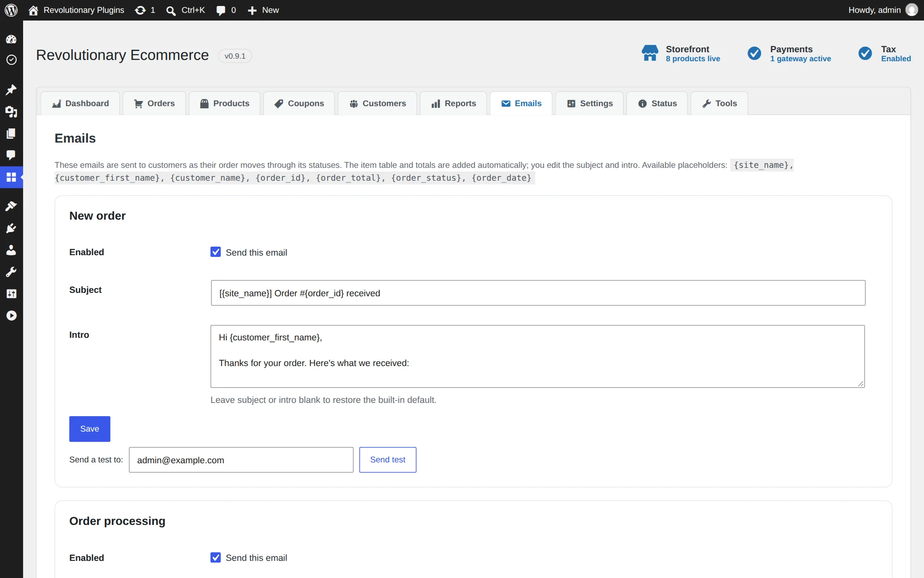Viewport: 924px width, 578px height.
Task: Select the Emails tab
Action: 521,103
